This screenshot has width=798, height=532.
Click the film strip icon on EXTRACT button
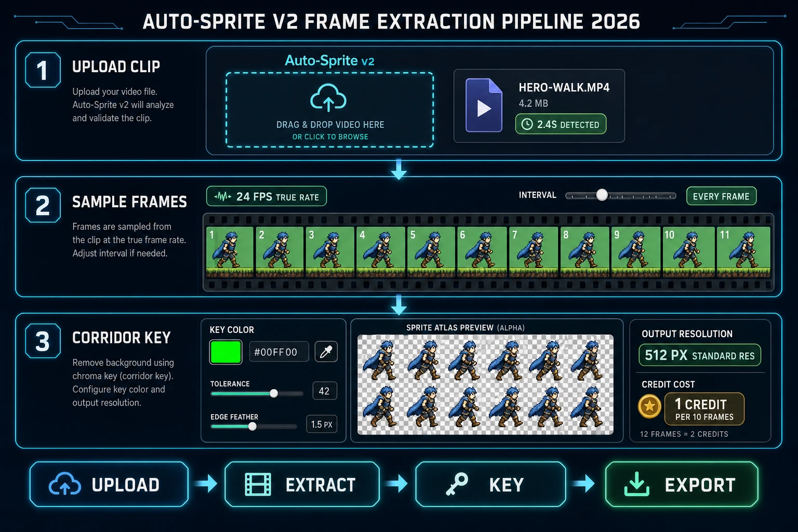point(258,484)
